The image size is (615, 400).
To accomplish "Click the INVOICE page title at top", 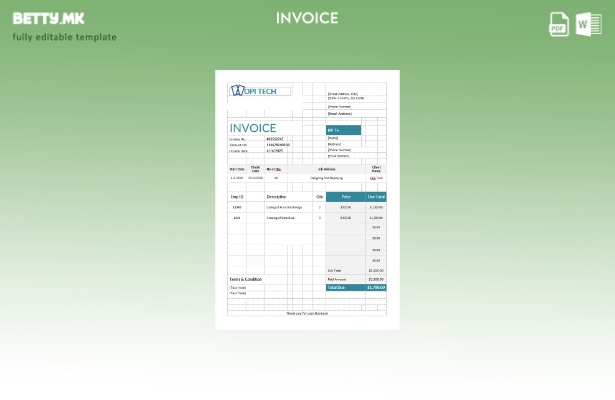I will point(307,18).
